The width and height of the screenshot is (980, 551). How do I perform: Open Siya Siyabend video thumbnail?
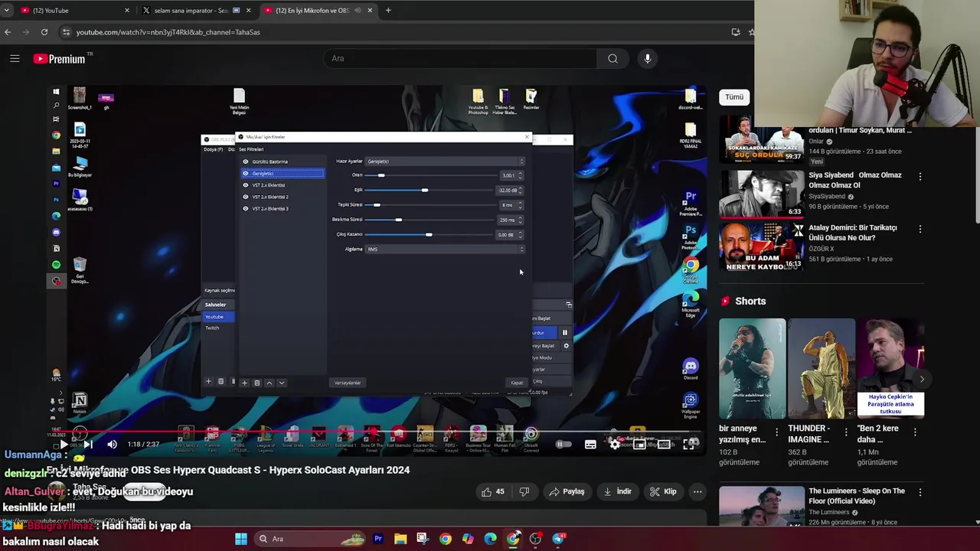(761, 194)
